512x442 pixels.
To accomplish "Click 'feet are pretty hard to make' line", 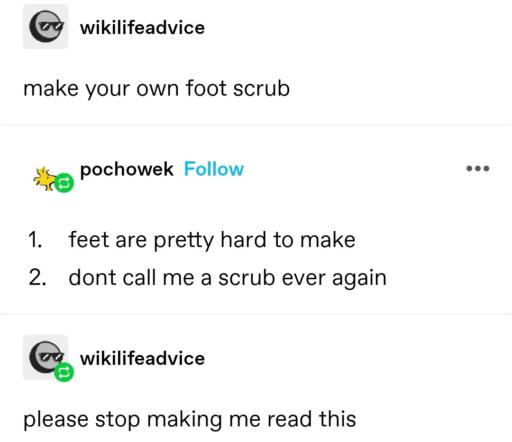I will click(212, 240).
